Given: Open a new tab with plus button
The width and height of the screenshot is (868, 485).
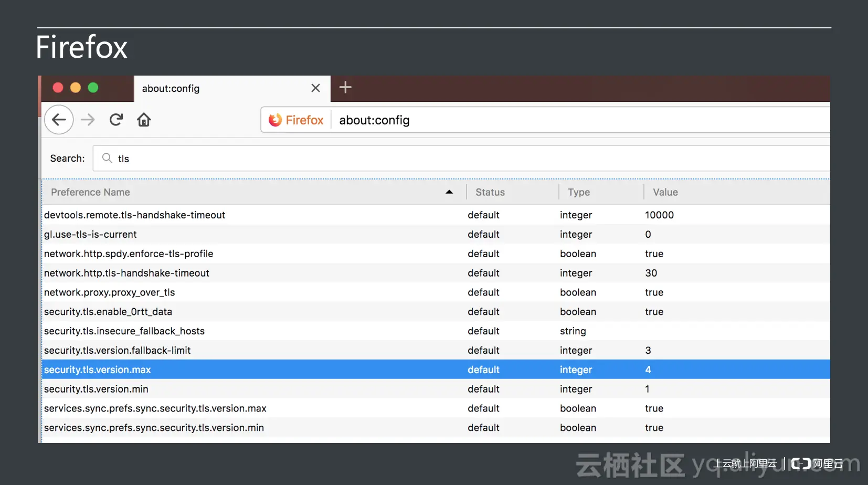Looking at the screenshot, I should tap(345, 87).
